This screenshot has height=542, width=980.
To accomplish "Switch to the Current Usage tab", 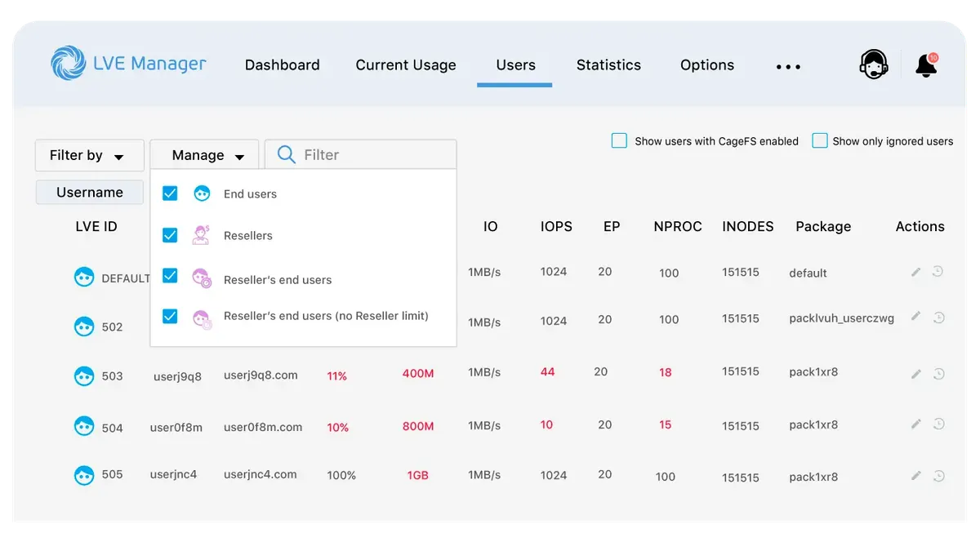I will pyautogui.click(x=406, y=65).
